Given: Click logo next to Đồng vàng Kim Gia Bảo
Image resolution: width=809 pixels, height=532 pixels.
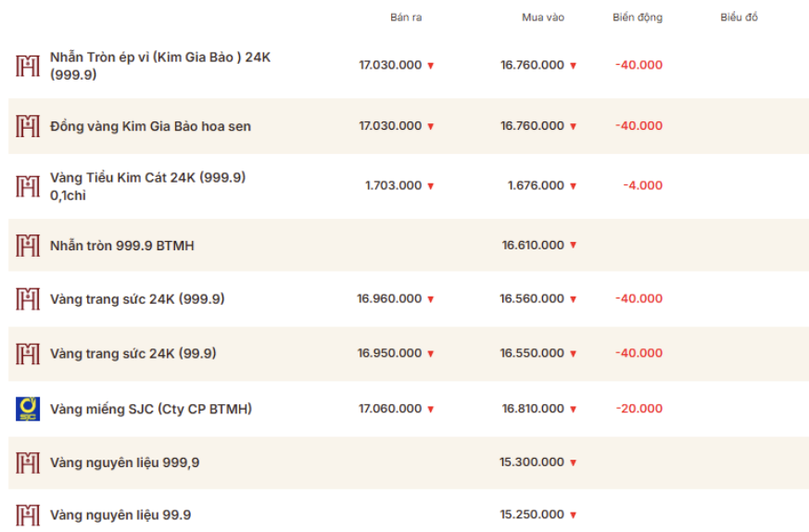Looking at the screenshot, I should click(x=28, y=126).
